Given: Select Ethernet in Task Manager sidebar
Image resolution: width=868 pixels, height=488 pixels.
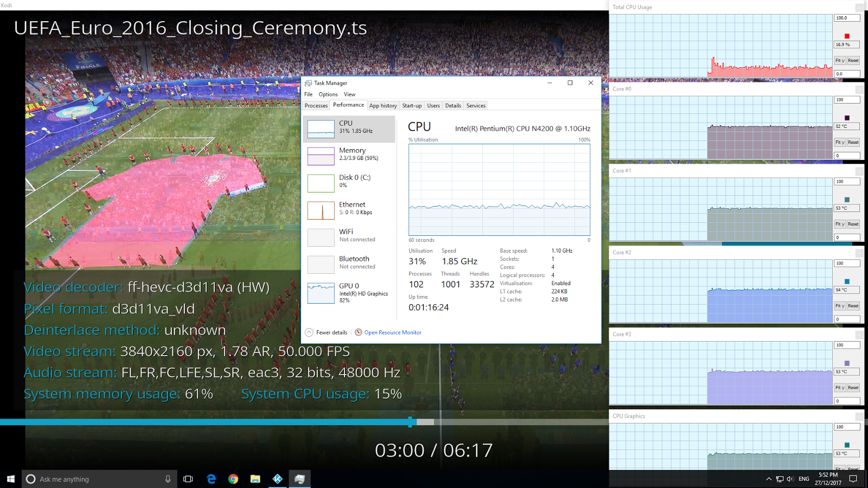Looking at the screenshot, I should tap(349, 210).
